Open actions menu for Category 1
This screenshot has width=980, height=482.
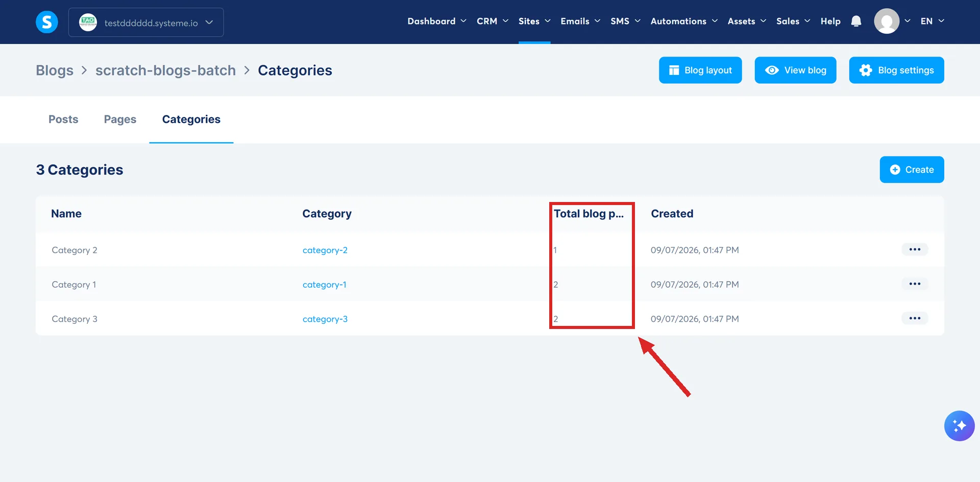(x=915, y=284)
